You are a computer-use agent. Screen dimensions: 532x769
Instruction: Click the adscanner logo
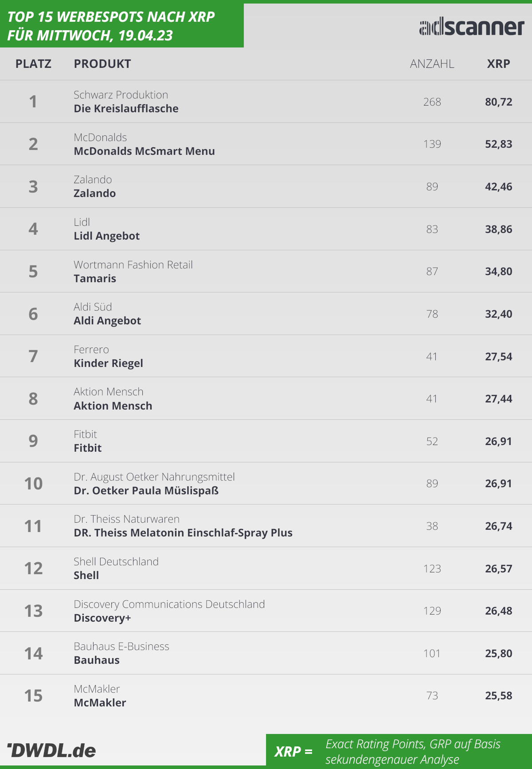click(x=472, y=27)
